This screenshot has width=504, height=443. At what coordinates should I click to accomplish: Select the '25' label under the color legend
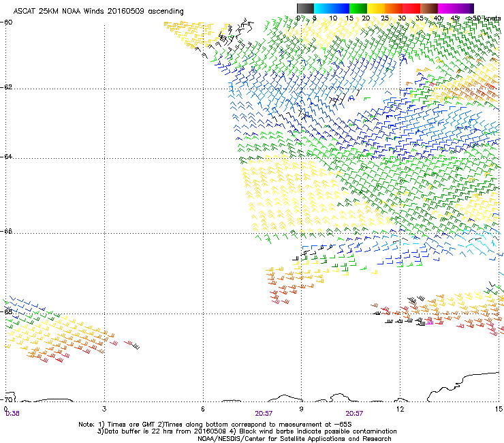coord(385,18)
